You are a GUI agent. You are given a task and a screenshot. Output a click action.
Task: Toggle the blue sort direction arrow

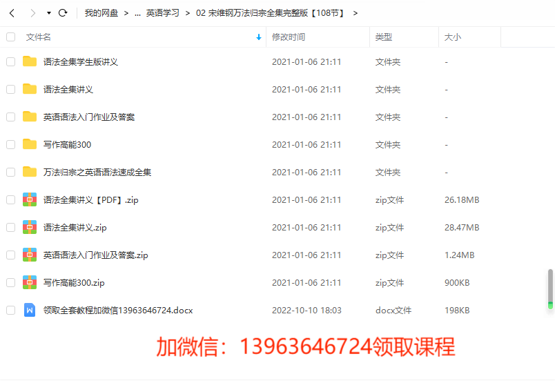point(259,37)
